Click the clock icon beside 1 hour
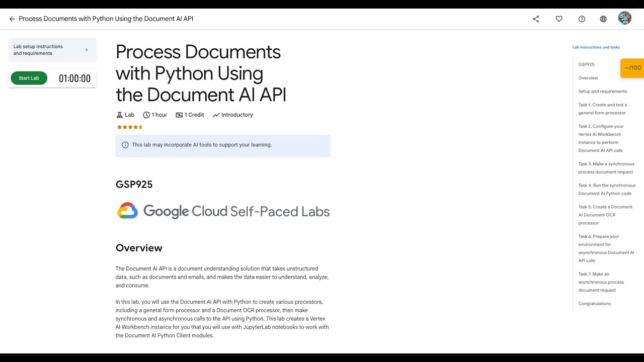The width and height of the screenshot is (644, 362). click(146, 115)
